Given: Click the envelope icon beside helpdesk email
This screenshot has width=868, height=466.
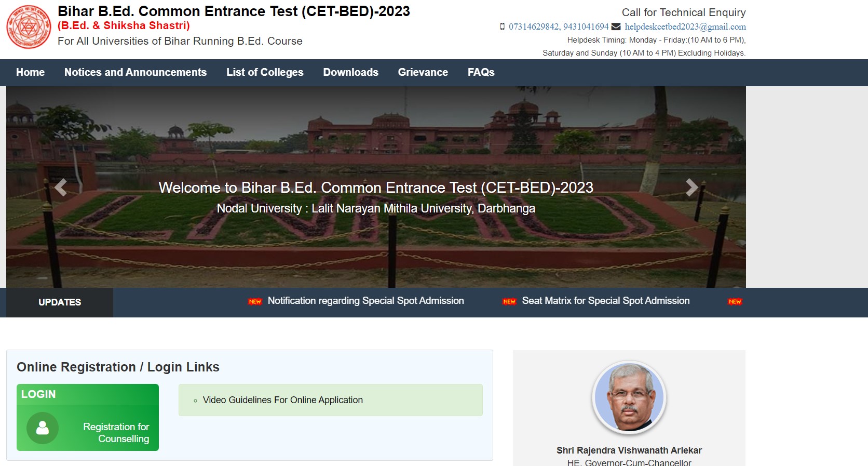Looking at the screenshot, I should (x=616, y=26).
